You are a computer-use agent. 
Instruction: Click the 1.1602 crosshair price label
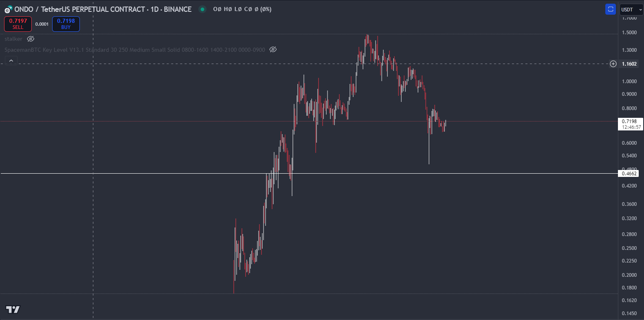pos(629,64)
